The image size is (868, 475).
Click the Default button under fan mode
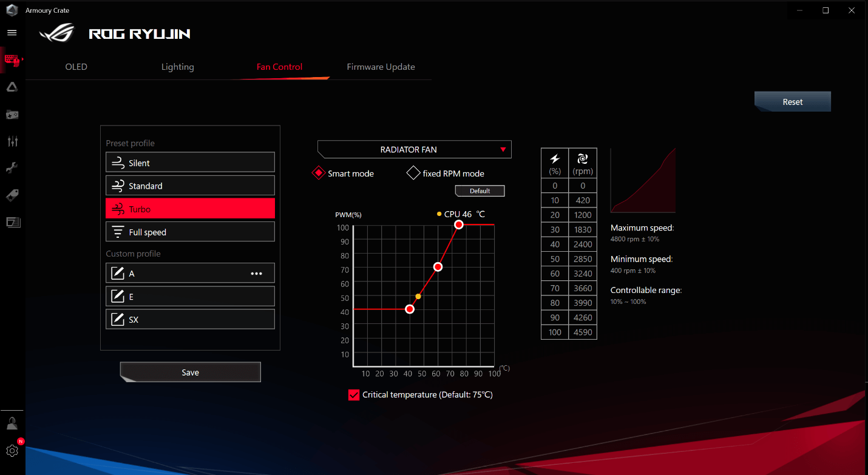click(480, 191)
